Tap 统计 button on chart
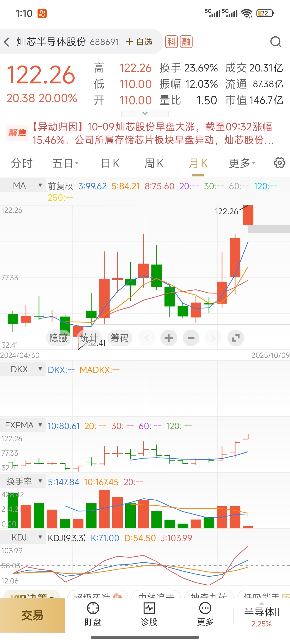The width and height of the screenshot is (290, 644). (89, 338)
